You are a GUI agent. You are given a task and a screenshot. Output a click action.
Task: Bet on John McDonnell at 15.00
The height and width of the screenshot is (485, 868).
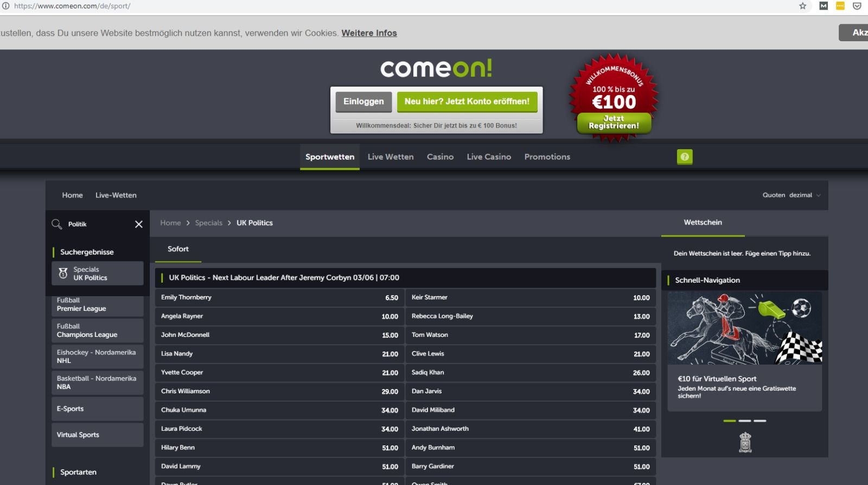[x=279, y=335]
